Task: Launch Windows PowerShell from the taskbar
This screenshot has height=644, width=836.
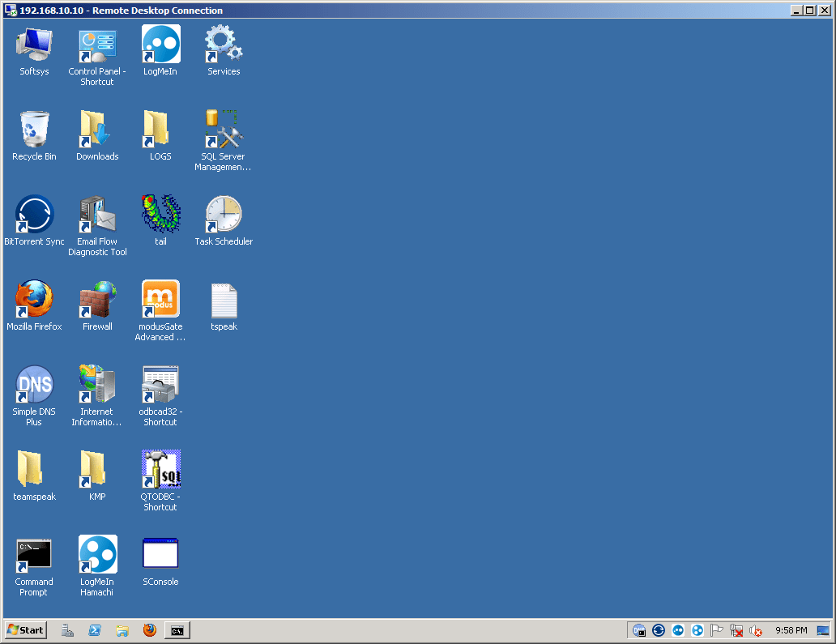Action: tap(95, 631)
